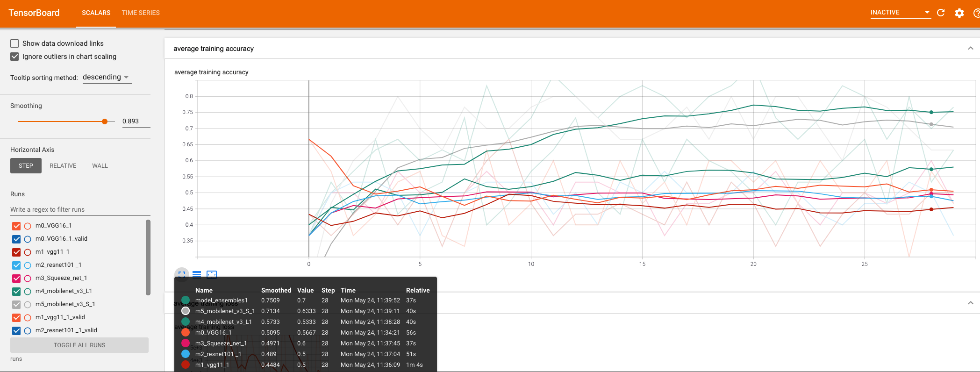The image size is (980, 372).
Task: Select the radio circle for m3_Squeeze_net_1
Action: tap(28, 279)
